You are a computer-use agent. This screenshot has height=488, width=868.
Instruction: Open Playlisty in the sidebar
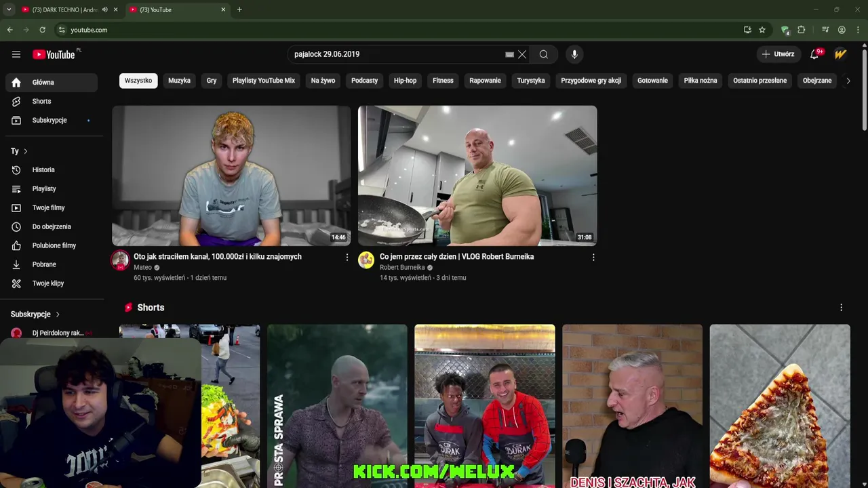click(52, 188)
